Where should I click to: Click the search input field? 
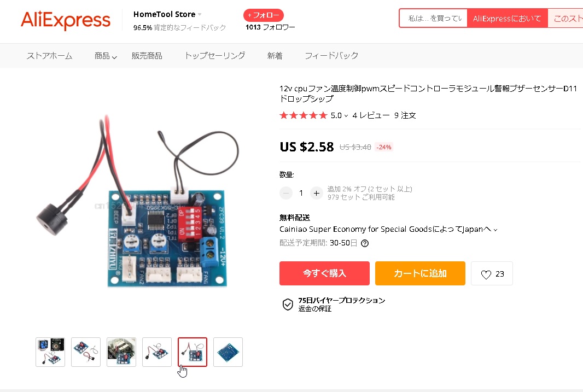pos(434,18)
